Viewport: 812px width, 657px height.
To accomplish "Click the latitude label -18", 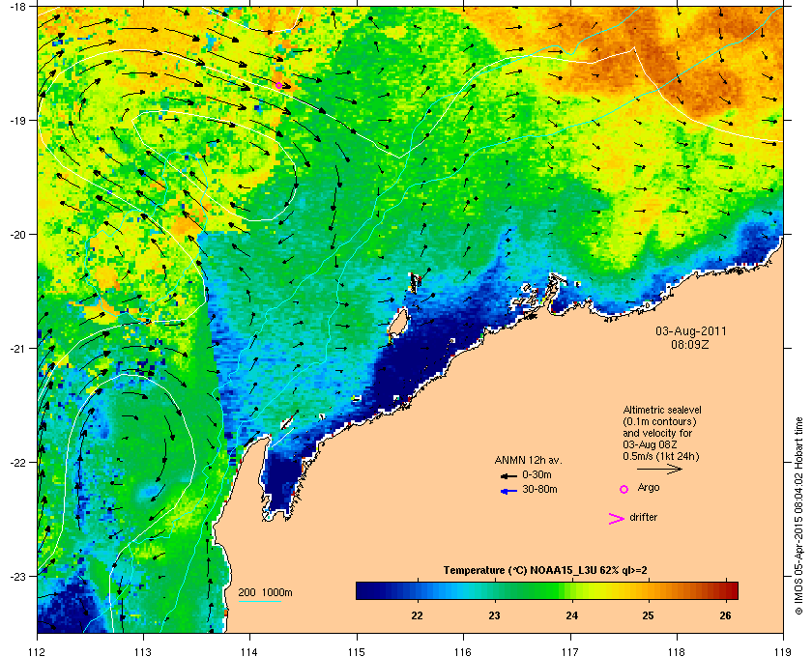I will pos(17,7).
